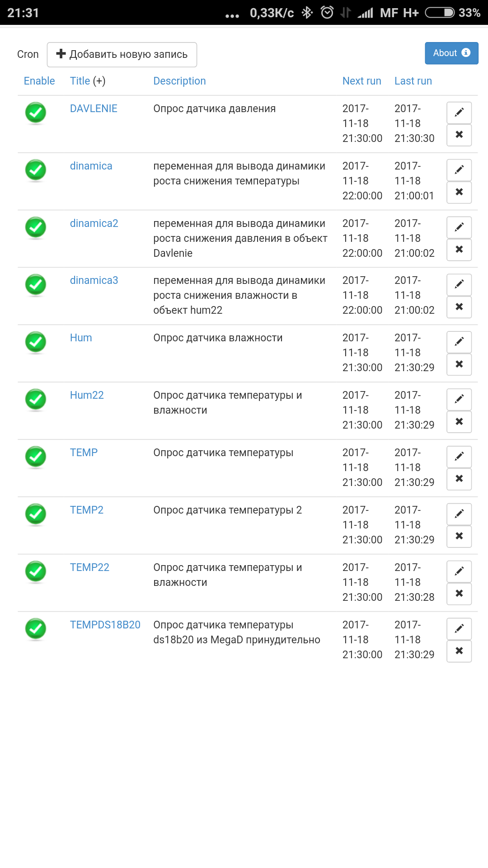The width and height of the screenshot is (488, 868).
Task: Sort by Last run column
Action: coord(413,81)
